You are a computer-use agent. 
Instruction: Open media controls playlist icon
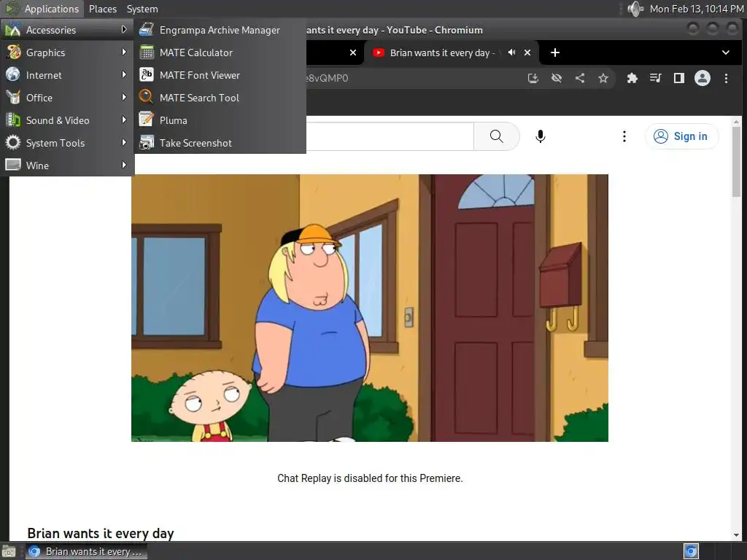pos(656,78)
